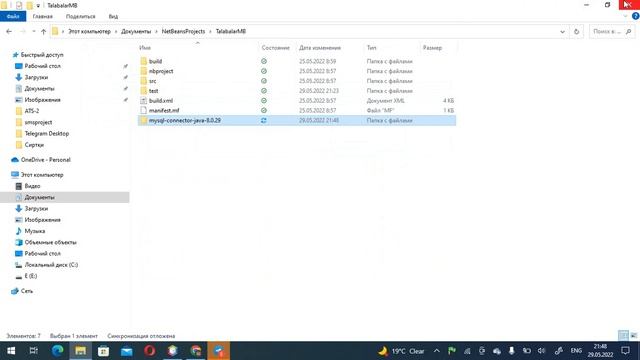
Task: Open volume control in system tray
Action: [541, 351]
